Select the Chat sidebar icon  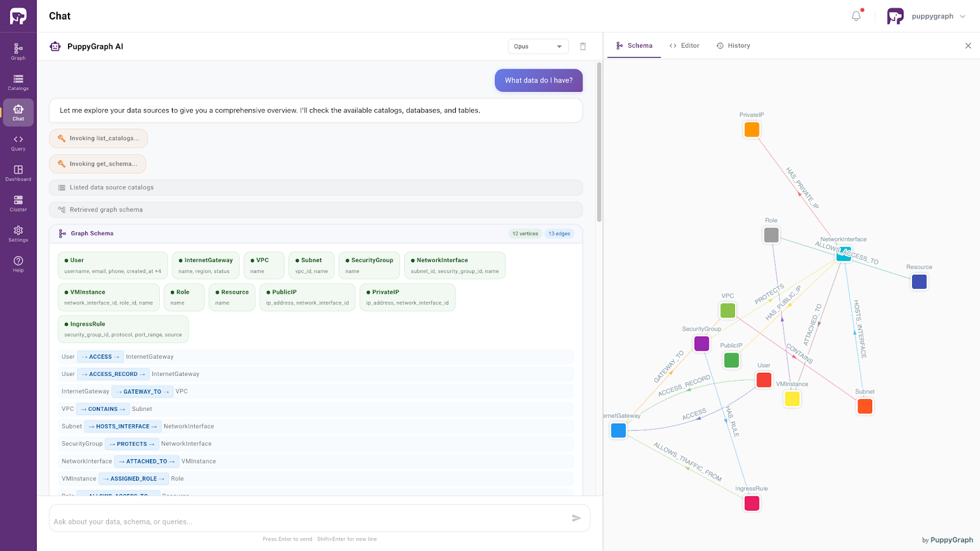pyautogui.click(x=18, y=113)
